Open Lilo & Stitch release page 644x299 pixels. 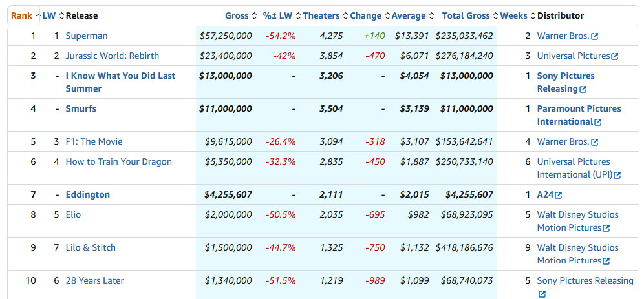[x=91, y=247]
